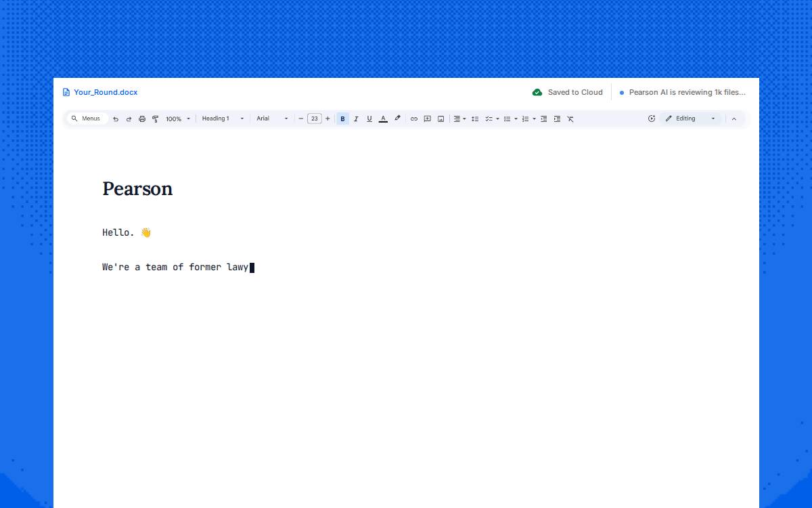Activate the paint format tool
The image size is (812, 508).
(x=155, y=119)
